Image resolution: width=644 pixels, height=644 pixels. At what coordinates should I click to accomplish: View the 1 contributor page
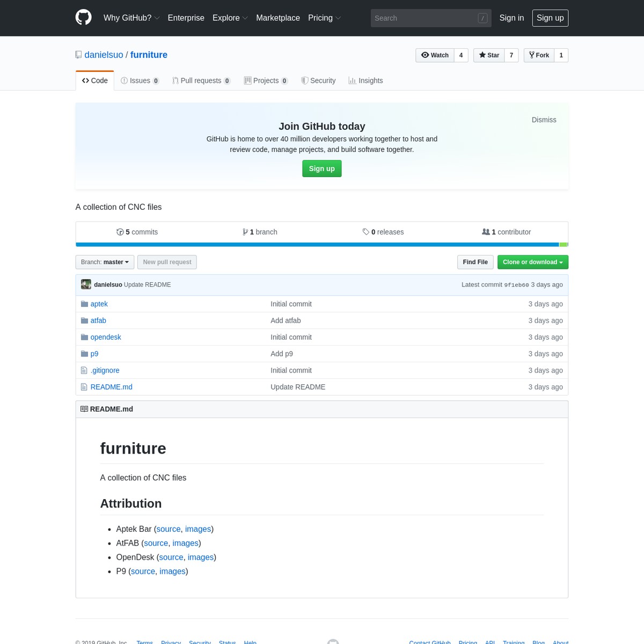(507, 232)
